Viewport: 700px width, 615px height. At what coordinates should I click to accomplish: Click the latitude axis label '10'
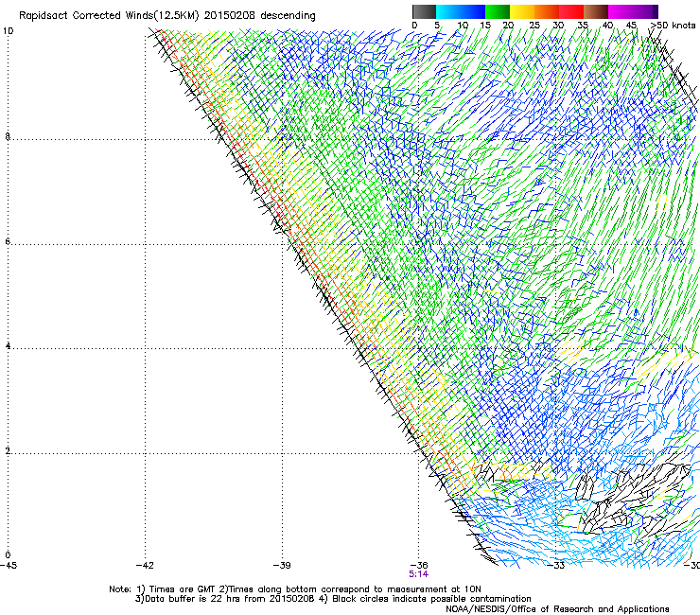[8, 31]
